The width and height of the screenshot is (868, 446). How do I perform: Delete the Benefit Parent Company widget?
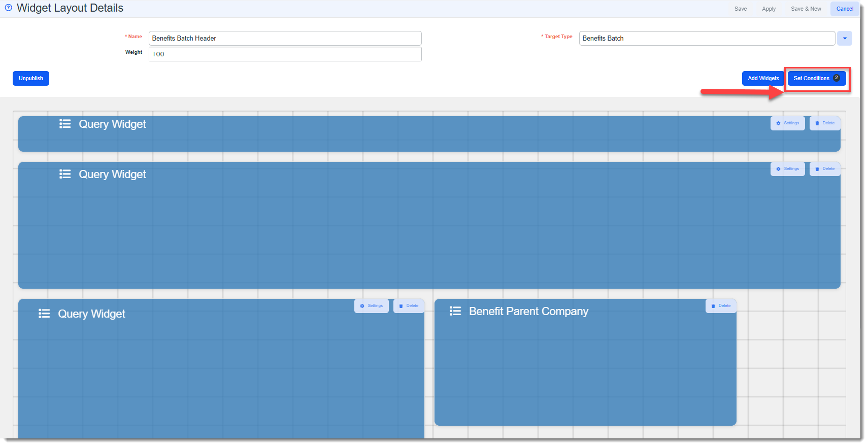click(x=721, y=306)
